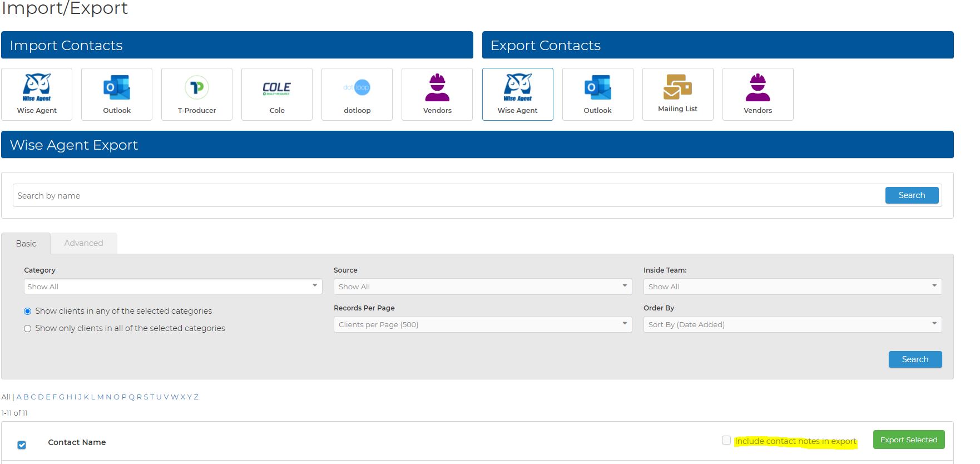Image resolution: width=980 pixels, height=464 pixels.
Task: Expand the Category dropdown
Action: 173,287
